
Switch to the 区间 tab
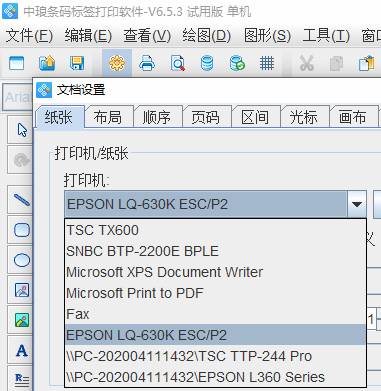(255, 117)
